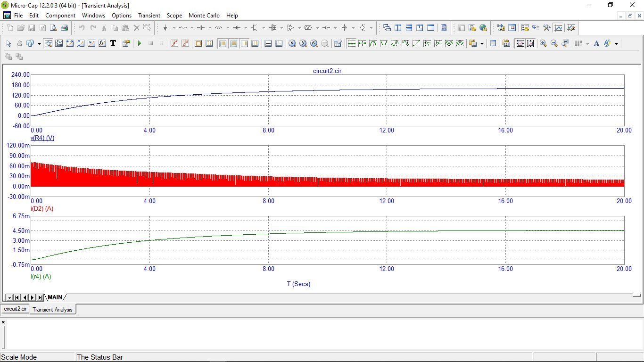Click the MOSFET component icon
The image size is (644, 362).
tap(272, 28)
